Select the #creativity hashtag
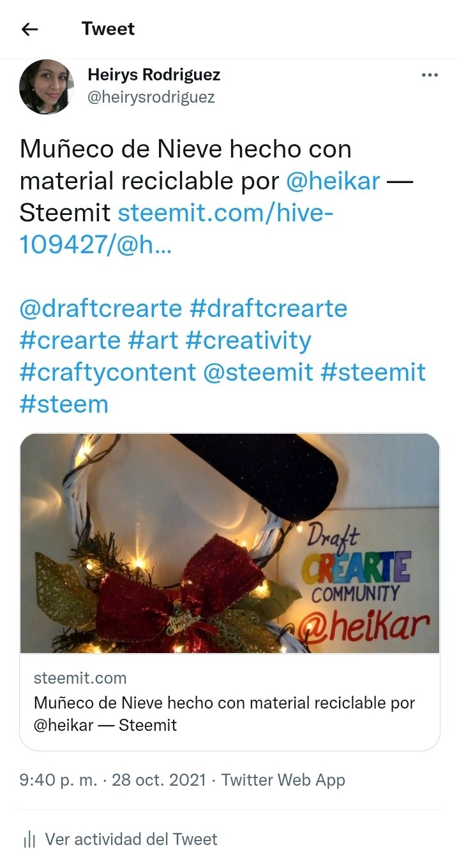 coord(248,341)
